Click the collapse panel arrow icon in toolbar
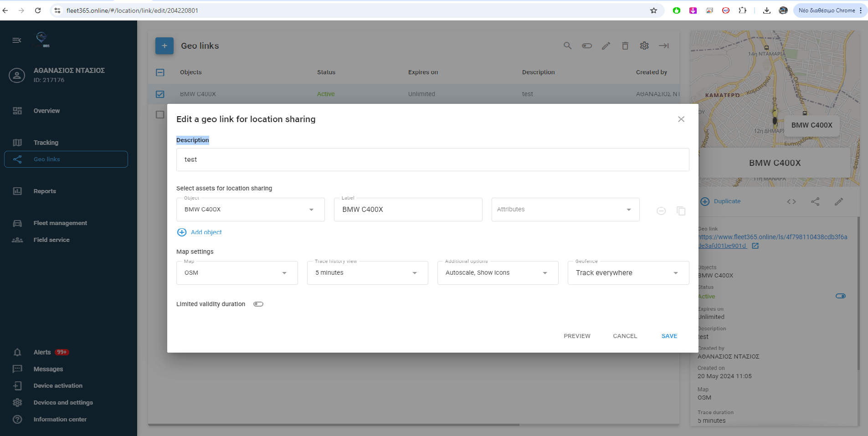868x436 pixels. (x=664, y=46)
